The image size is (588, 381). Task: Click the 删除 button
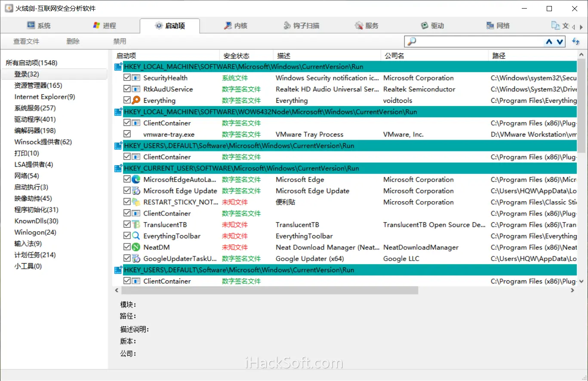coord(73,41)
